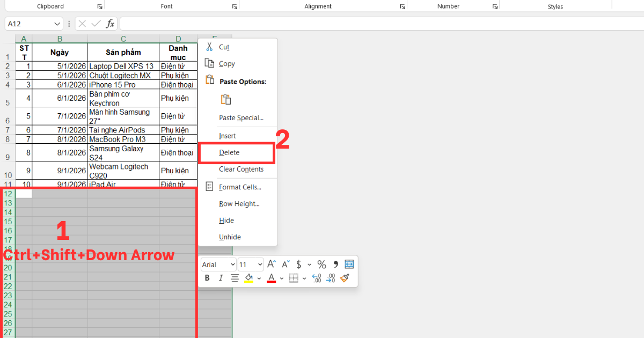
Task: Click cell 'iPhone 15 Pro'
Action: pos(123,85)
